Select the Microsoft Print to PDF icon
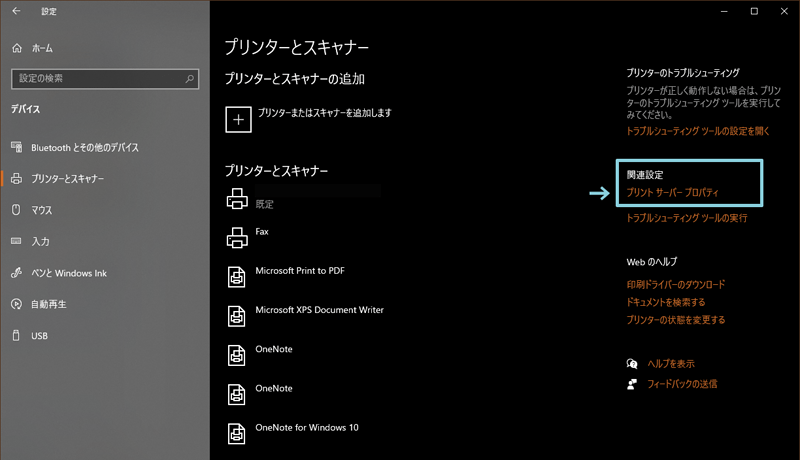This screenshot has height=460, width=800. coord(237,276)
